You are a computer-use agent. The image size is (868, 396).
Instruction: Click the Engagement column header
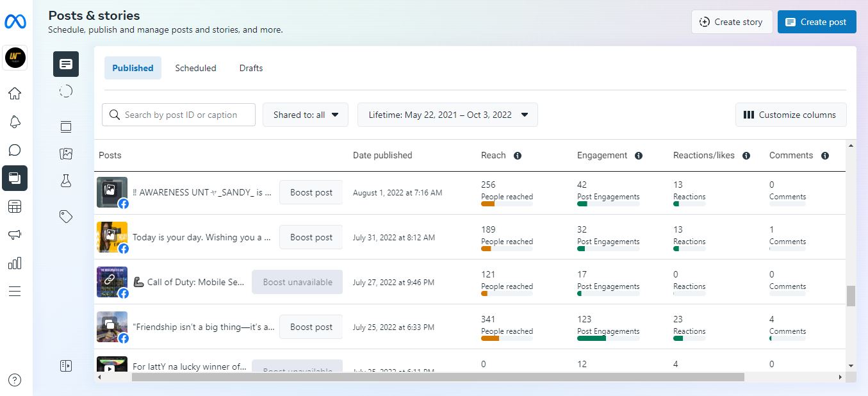point(602,155)
